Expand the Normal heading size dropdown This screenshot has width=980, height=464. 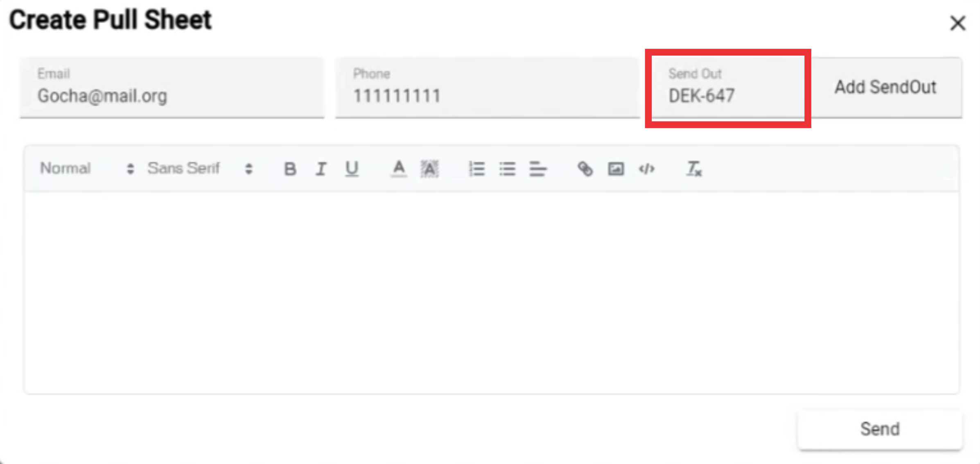click(87, 169)
